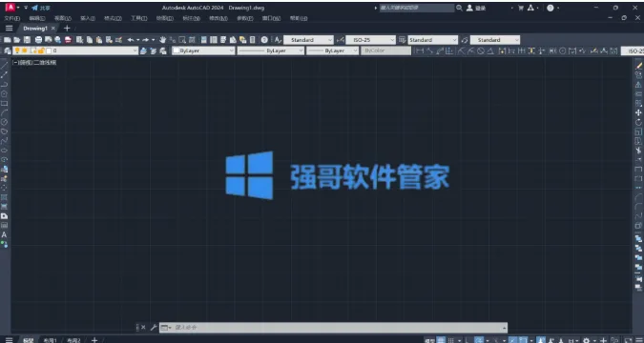Click the search magnifier icon in title bar
644x343 pixels.
tap(459, 8)
